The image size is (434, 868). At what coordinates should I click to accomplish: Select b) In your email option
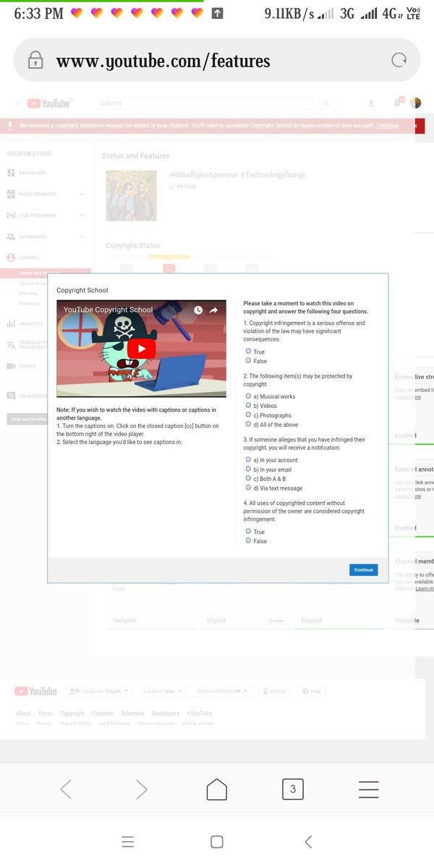tap(248, 469)
